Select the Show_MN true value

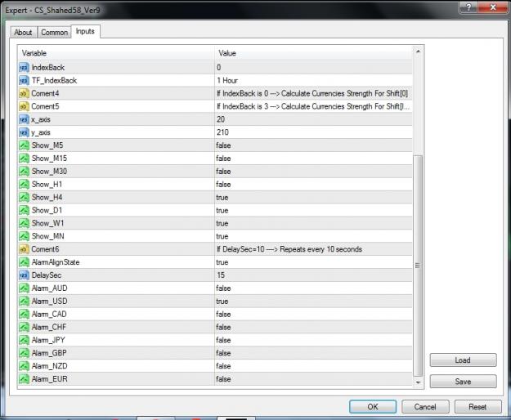tap(222, 236)
